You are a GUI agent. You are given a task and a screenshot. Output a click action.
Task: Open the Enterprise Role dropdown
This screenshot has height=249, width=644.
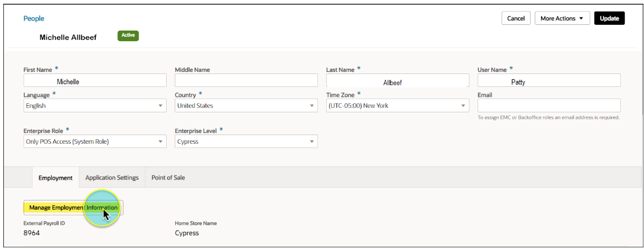(95, 142)
